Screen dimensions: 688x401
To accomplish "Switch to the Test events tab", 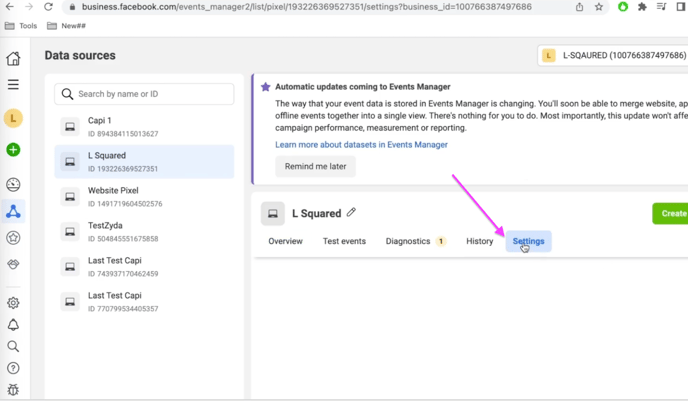I will point(344,241).
